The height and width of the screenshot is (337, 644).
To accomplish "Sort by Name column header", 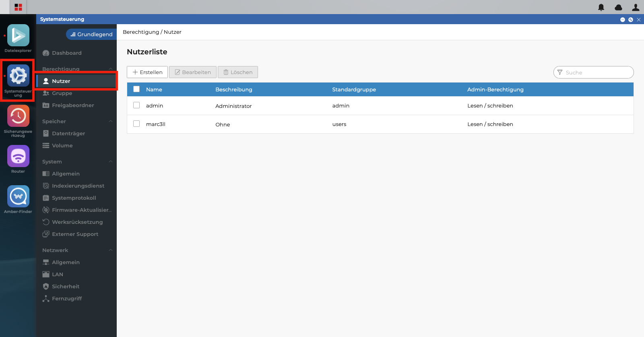I will (x=154, y=89).
